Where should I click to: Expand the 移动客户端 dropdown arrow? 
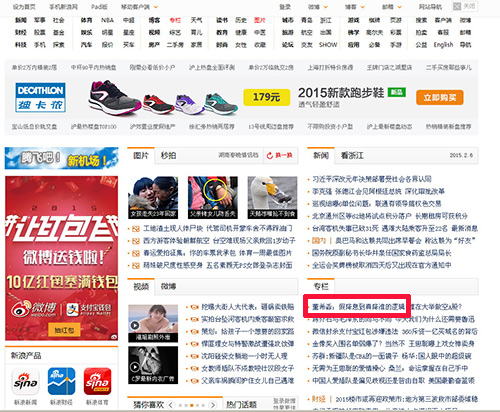coord(156,7)
